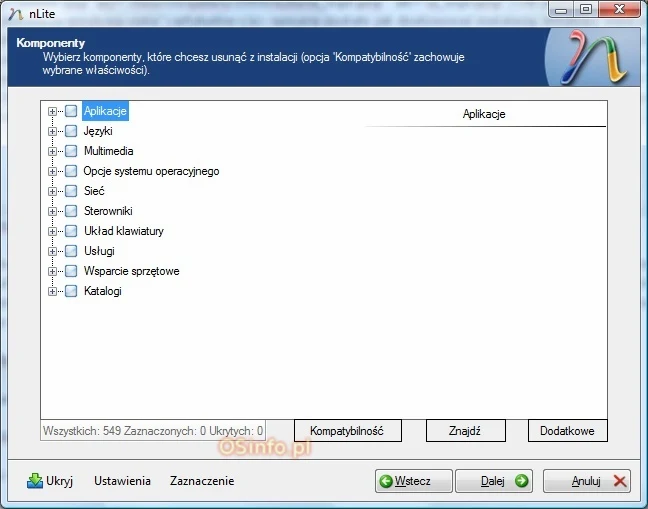Click the green back arrow on Wstecz

coord(386,481)
